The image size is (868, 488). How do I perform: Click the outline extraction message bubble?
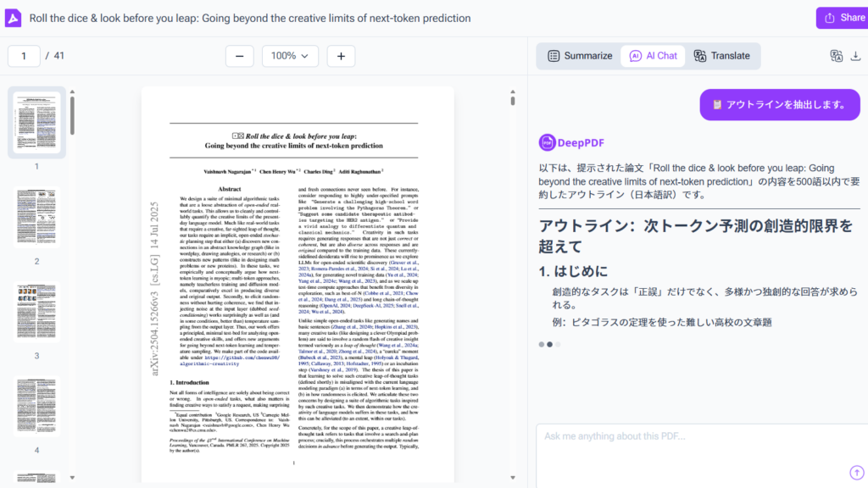[778, 104]
